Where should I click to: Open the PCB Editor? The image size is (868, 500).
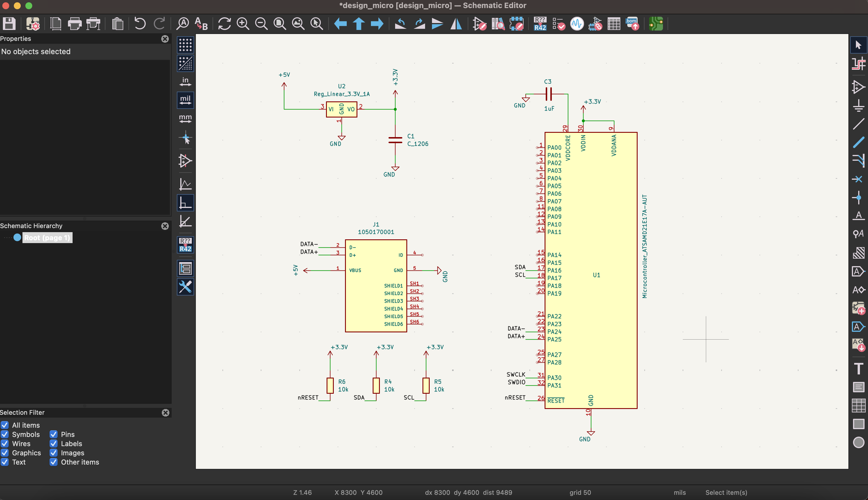tap(656, 23)
